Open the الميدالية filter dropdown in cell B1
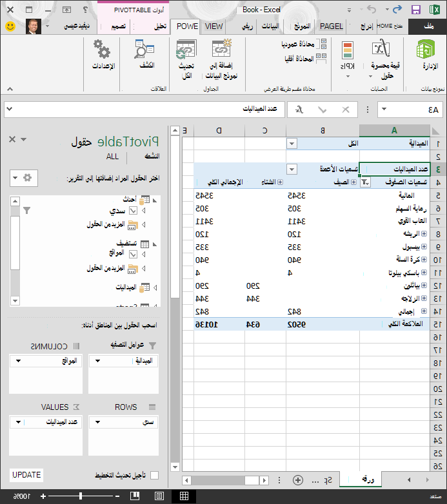447x504 pixels. pyautogui.click(x=292, y=143)
